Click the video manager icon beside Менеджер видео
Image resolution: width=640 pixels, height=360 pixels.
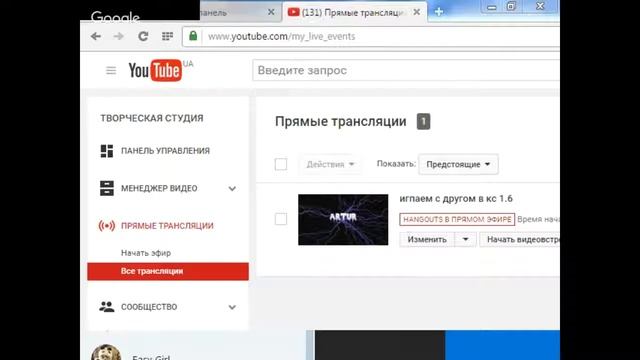(107, 189)
